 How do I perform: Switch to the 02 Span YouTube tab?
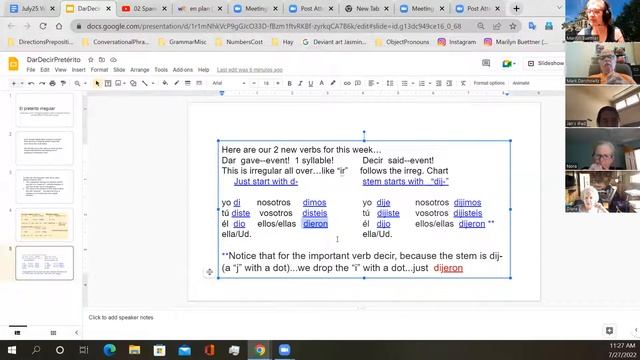click(x=144, y=8)
